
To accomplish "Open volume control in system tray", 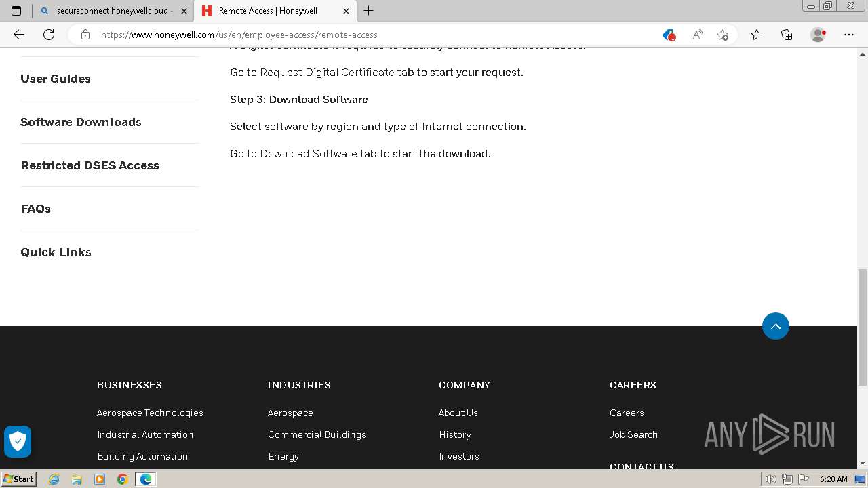I will click(772, 479).
